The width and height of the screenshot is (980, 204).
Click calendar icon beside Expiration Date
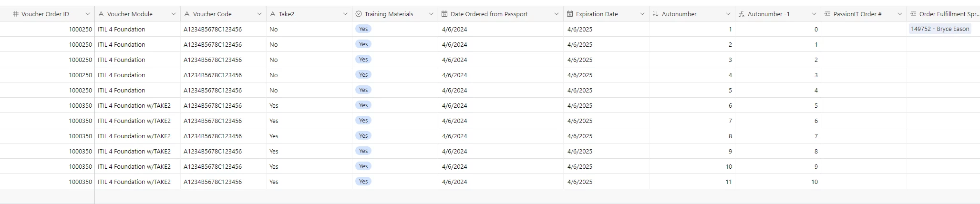[x=570, y=14]
